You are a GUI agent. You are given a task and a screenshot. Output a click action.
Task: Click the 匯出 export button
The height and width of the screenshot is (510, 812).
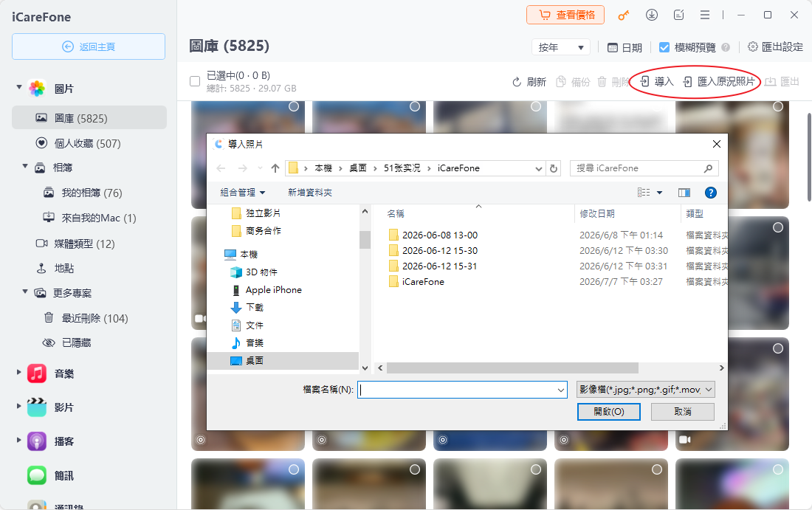click(782, 82)
